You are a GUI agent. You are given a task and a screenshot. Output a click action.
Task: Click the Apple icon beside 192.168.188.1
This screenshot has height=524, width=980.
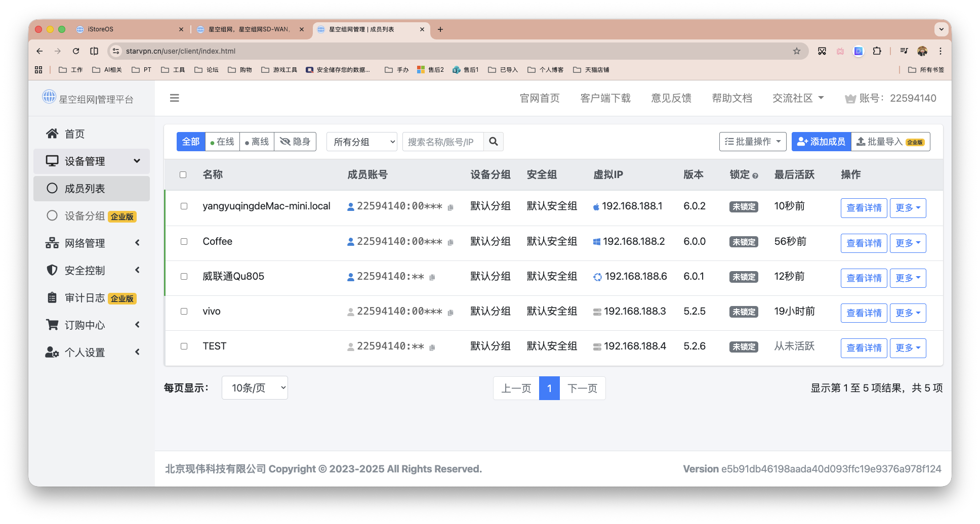[x=597, y=206]
